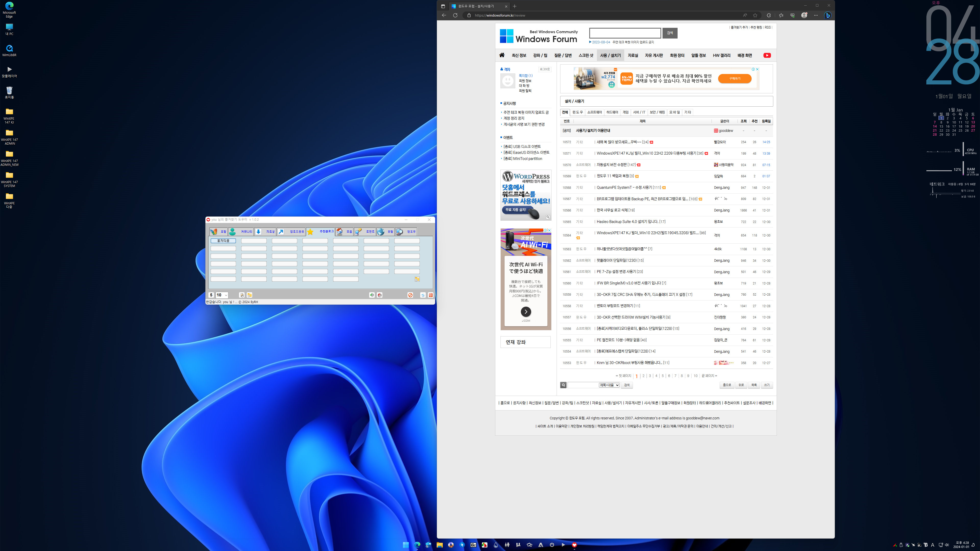Open the HW 갤러리 menu
Viewport: 980px width, 551px height.
click(722, 56)
